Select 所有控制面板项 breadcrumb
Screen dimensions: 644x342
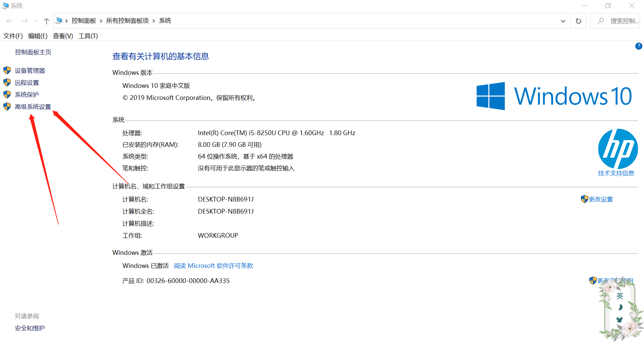[x=127, y=21]
